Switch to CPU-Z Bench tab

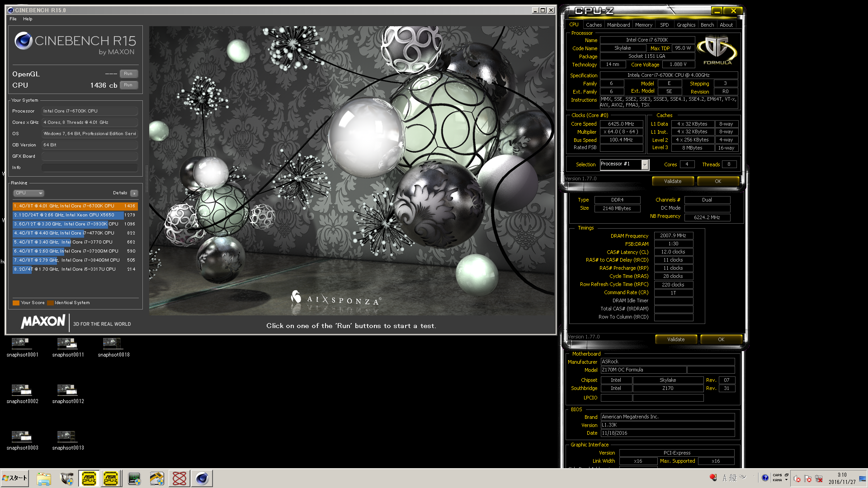pos(708,25)
